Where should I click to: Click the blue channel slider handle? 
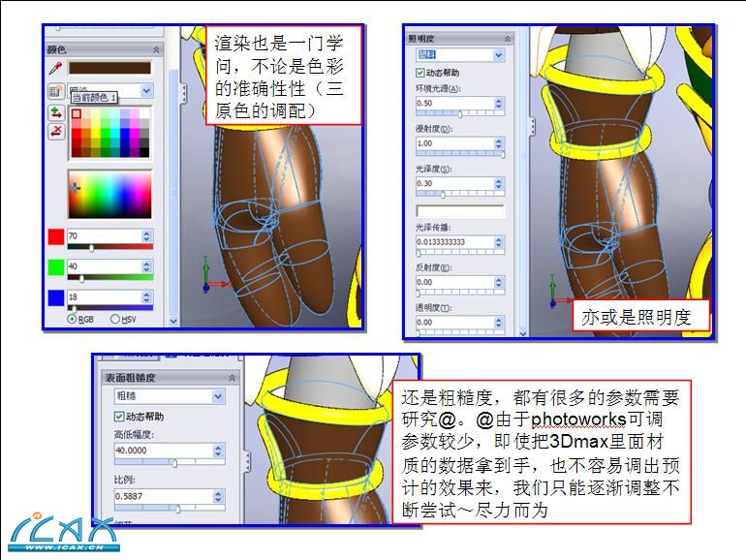coord(74,309)
